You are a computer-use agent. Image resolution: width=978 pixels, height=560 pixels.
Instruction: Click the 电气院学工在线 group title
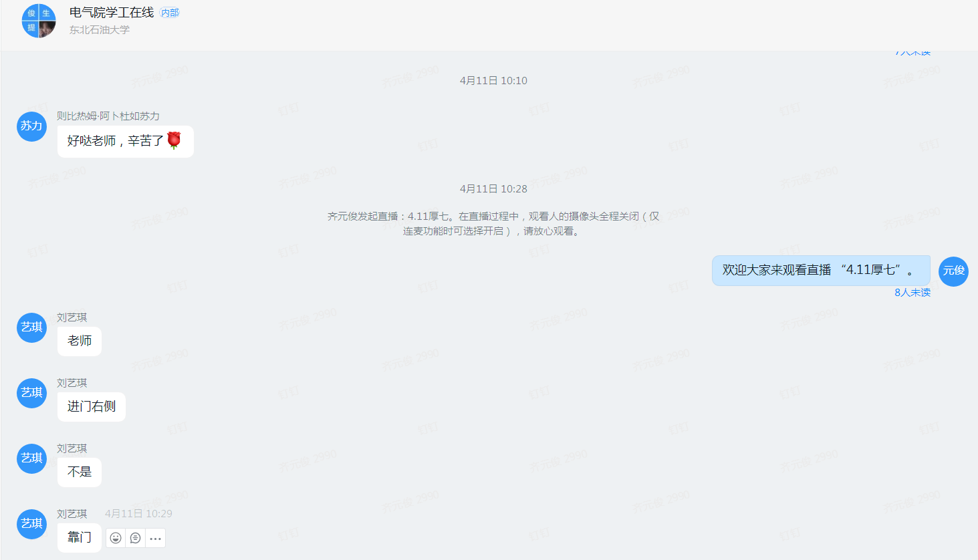coord(112,13)
